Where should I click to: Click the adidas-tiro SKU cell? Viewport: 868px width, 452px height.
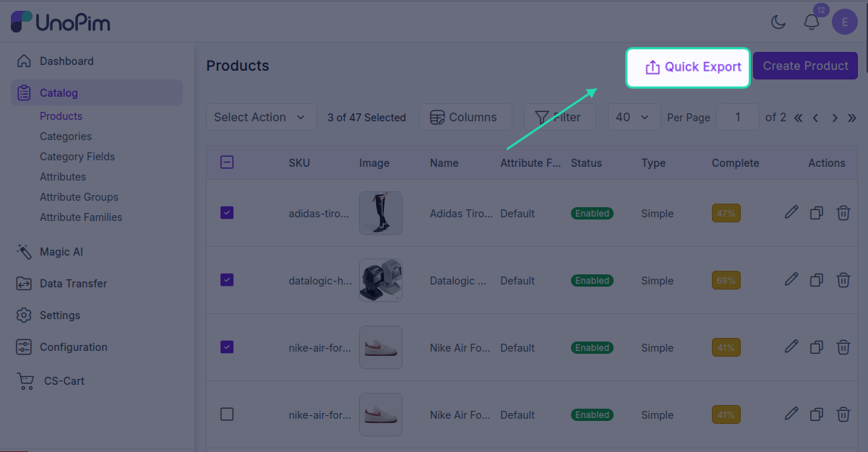click(x=319, y=214)
